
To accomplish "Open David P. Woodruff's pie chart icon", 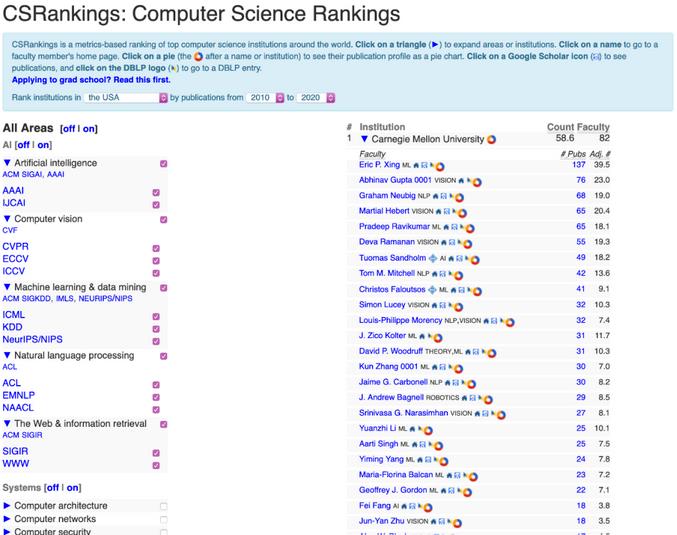I will pyautogui.click(x=491, y=353).
